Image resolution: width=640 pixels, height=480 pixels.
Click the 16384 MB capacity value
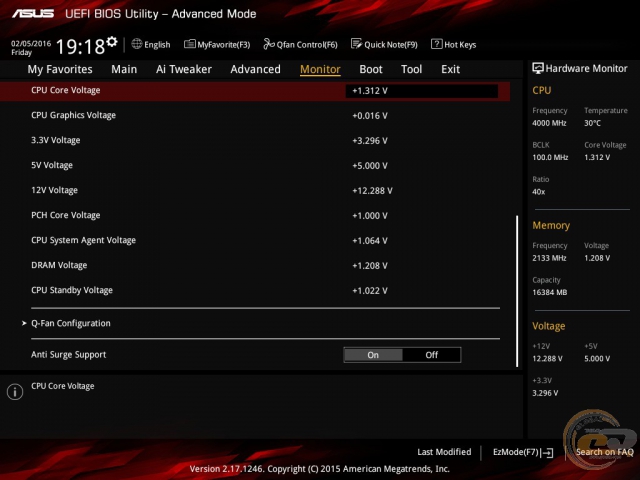(x=550, y=292)
